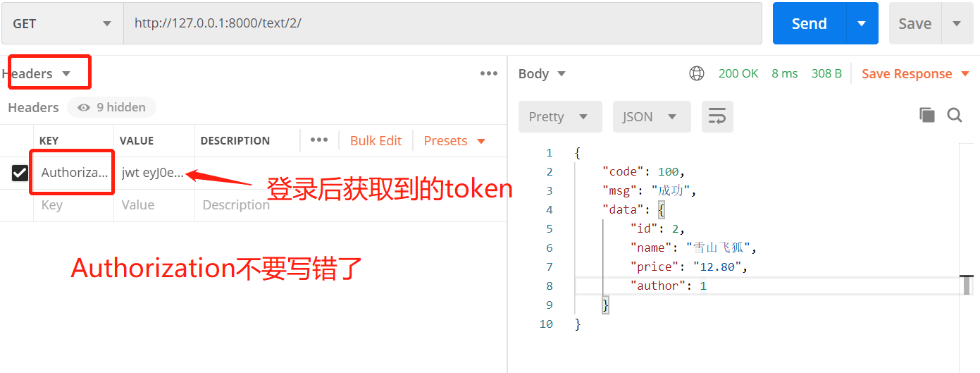The image size is (980, 373).
Task: Open header table column options dots
Action: coord(319,140)
